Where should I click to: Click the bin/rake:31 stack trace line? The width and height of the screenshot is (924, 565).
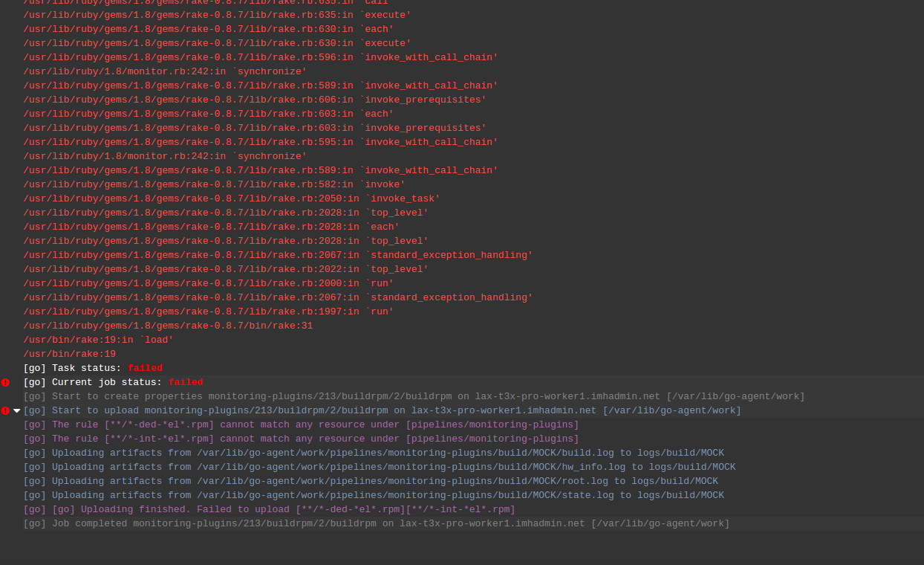[x=168, y=326]
